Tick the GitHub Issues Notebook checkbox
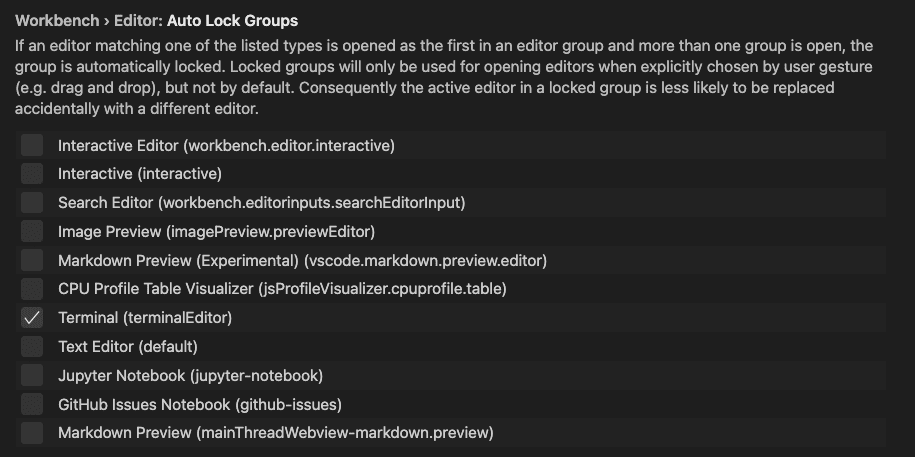This screenshot has width=915, height=457. pos(32,405)
